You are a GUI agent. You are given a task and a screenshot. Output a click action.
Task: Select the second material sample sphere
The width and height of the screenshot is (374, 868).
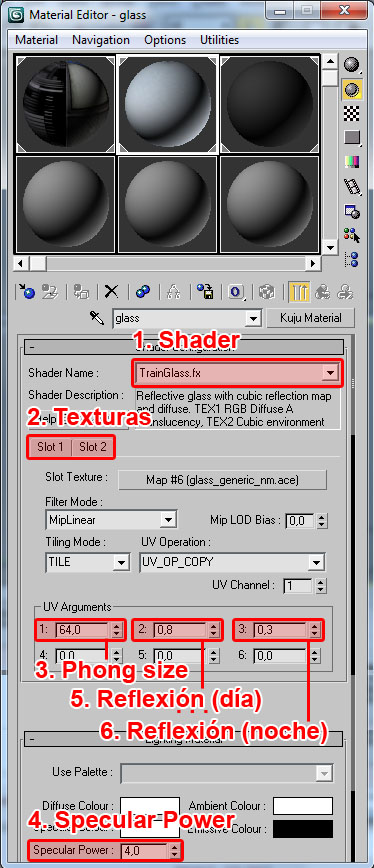pos(168,104)
